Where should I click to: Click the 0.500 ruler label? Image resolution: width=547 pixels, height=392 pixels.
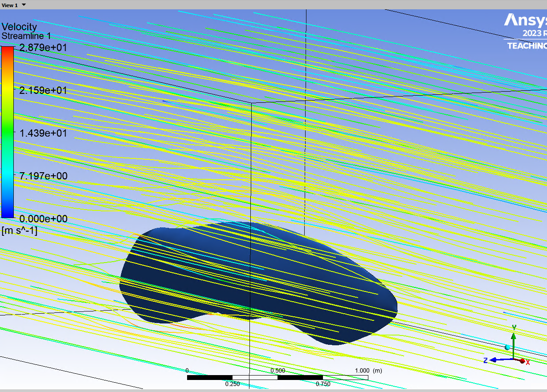tap(278, 370)
